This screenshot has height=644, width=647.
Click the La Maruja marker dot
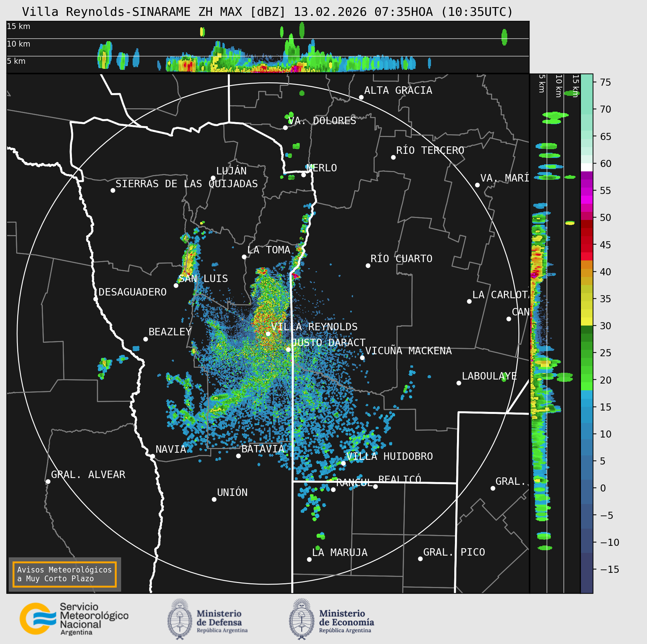pyautogui.click(x=309, y=559)
